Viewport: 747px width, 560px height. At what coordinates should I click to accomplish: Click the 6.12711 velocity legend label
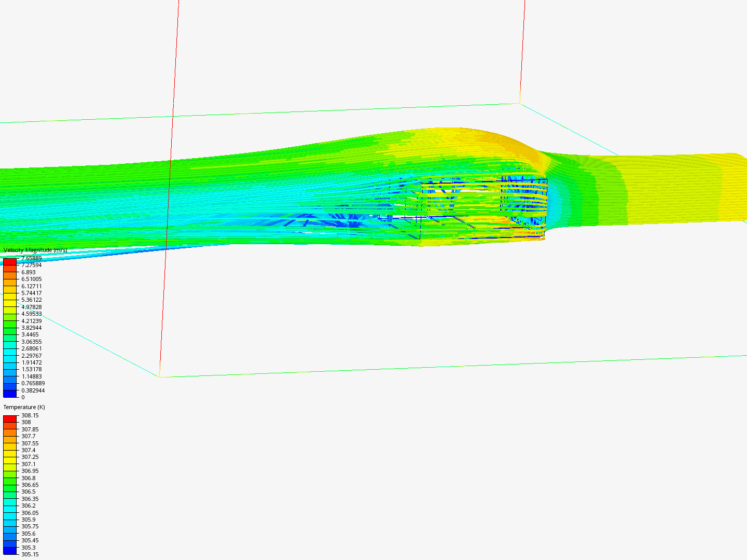(x=31, y=286)
